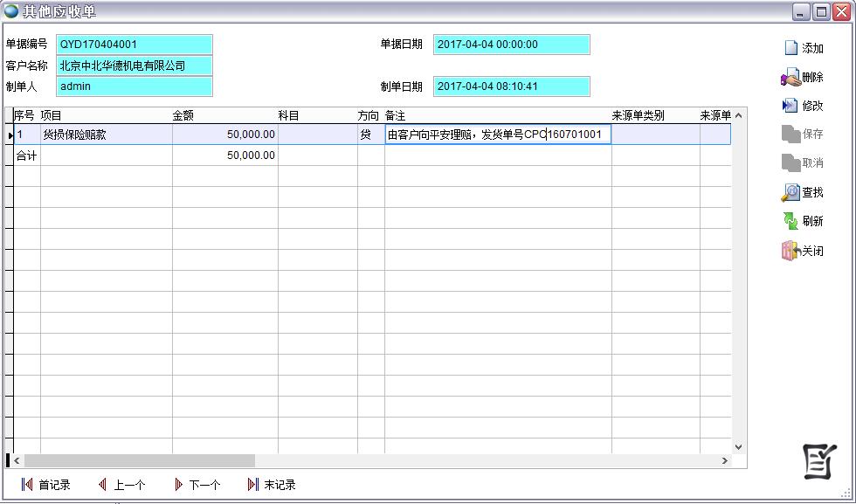Open 查找 (Find) with magnifier icon
This screenshot has height=504, width=856.
(x=790, y=193)
